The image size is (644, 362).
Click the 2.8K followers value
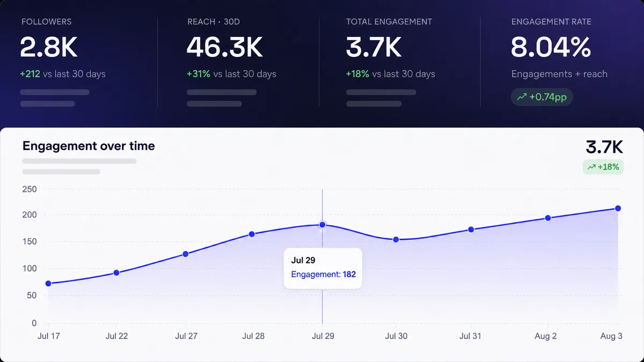(x=49, y=47)
